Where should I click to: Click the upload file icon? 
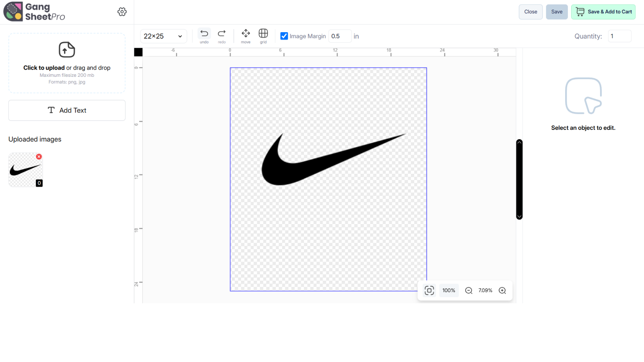(x=67, y=50)
